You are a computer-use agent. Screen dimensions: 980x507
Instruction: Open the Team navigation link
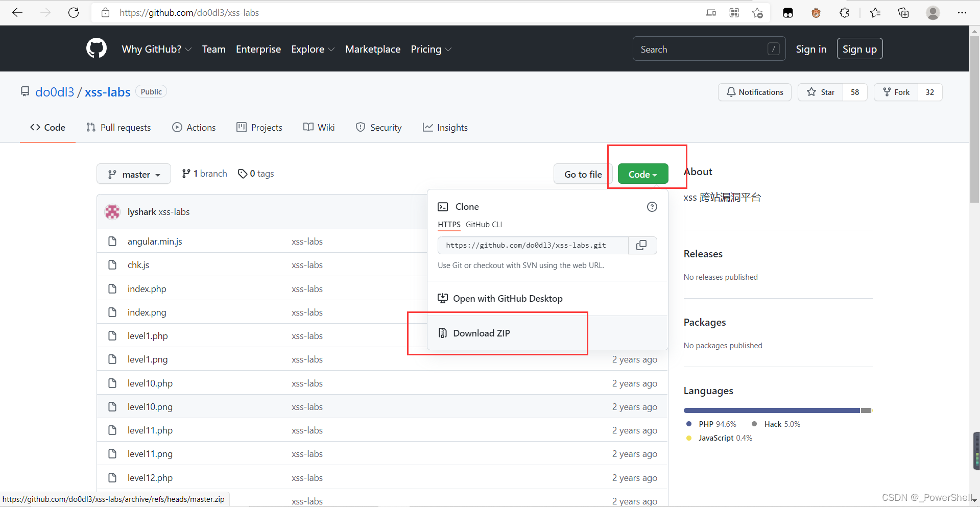coord(213,49)
